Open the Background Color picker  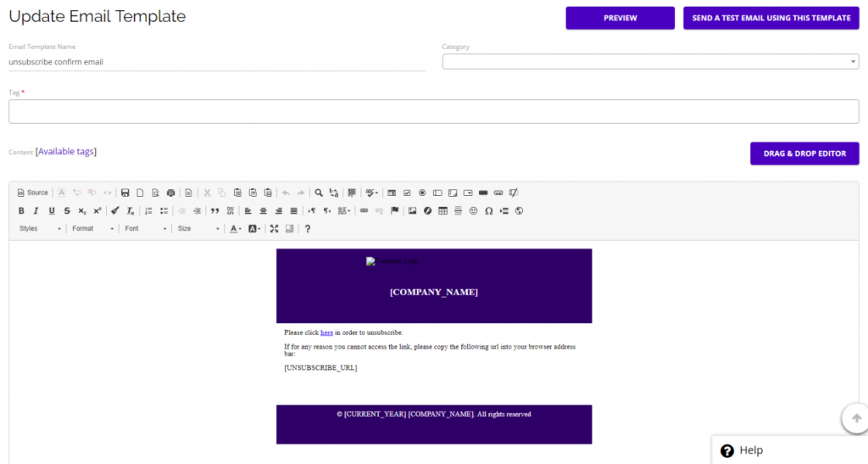click(254, 228)
